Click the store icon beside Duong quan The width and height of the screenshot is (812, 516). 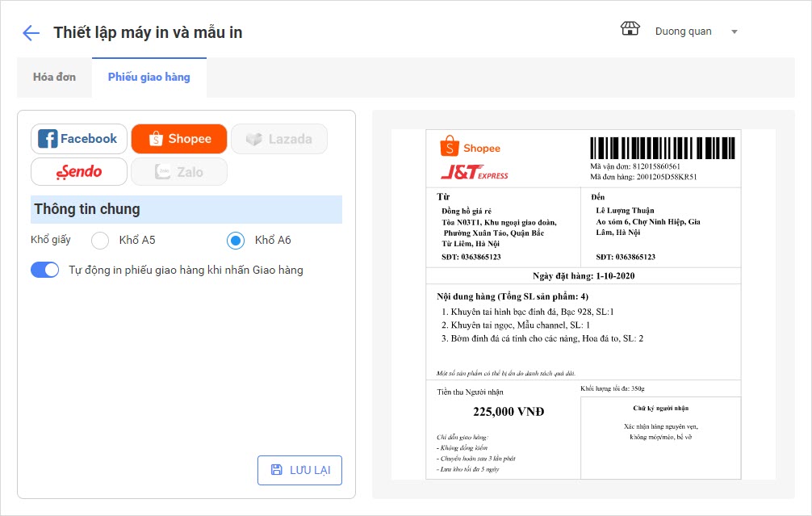pyautogui.click(x=630, y=30)
